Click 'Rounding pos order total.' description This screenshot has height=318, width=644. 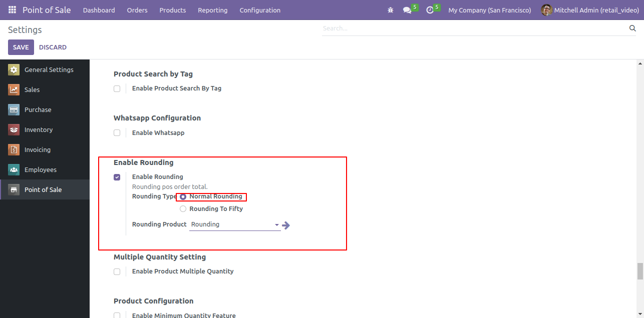point(170,187)
